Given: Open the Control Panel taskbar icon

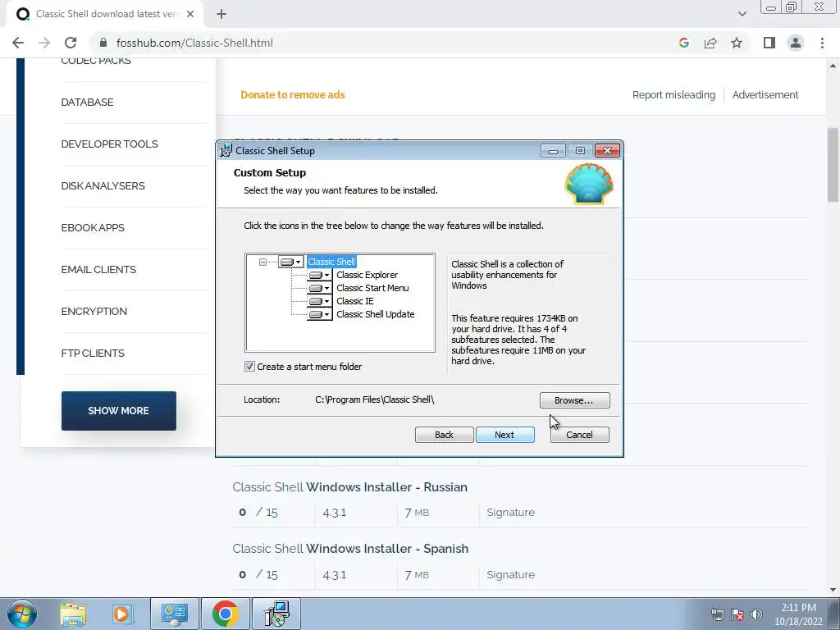Looking at the screenshot, I should pos(175,614).
